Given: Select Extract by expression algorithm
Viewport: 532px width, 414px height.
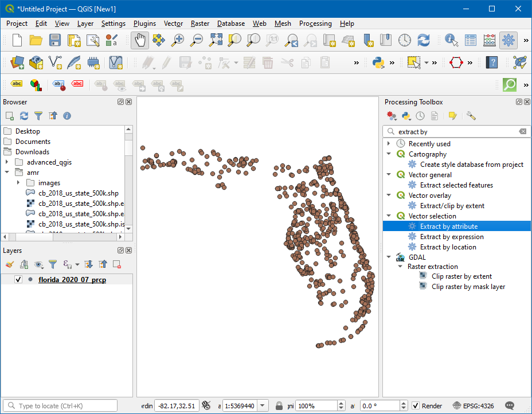Looking at the screenshot, I should [x=452, y=237].
